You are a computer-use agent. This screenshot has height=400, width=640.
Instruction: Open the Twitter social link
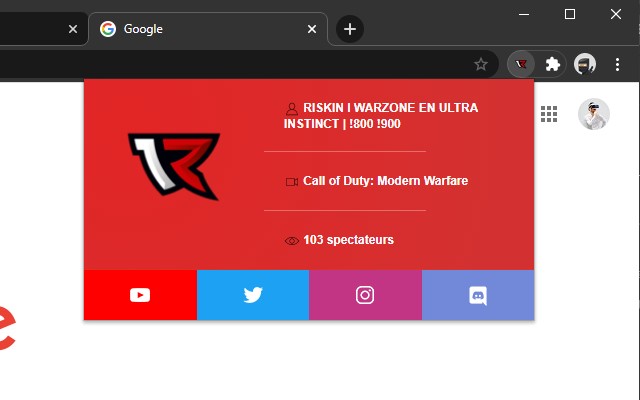pos(253,295)
